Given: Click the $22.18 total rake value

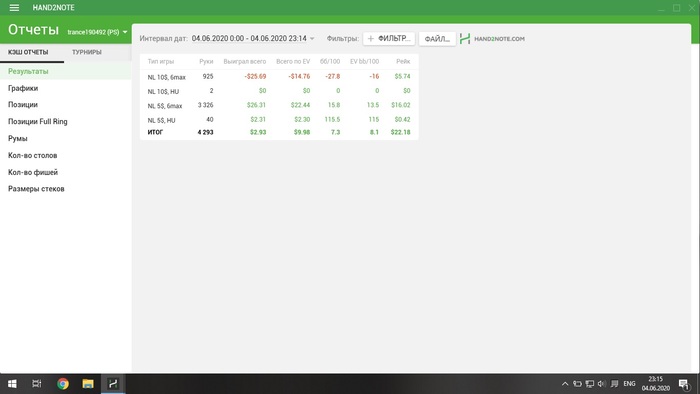Looking at the screenshot, I should [400, 132].
